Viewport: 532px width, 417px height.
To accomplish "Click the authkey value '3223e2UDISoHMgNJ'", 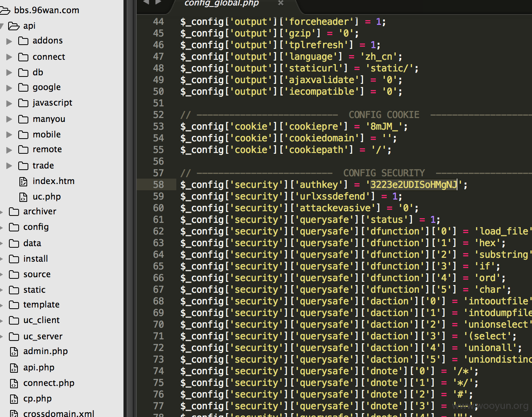I will tap(414, 185).
